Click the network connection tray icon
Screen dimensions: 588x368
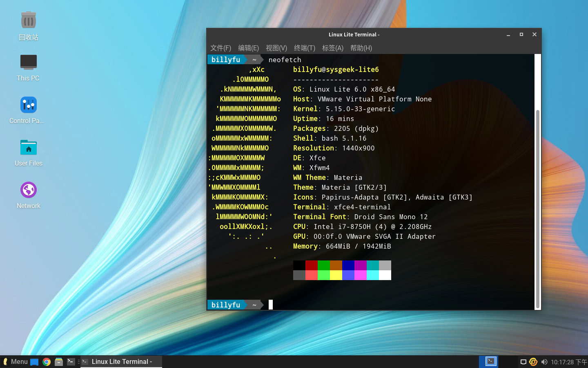pos(523,362)
